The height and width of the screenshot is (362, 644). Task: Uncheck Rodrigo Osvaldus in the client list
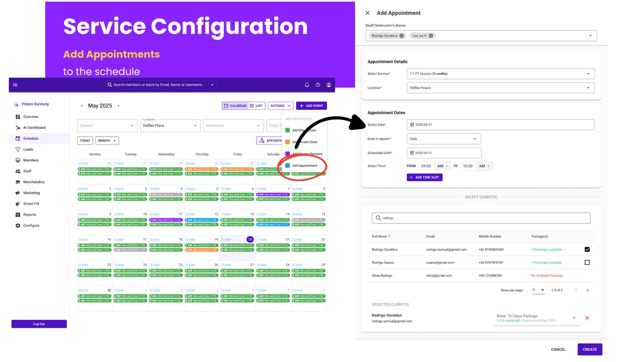[x=587, y=249]
